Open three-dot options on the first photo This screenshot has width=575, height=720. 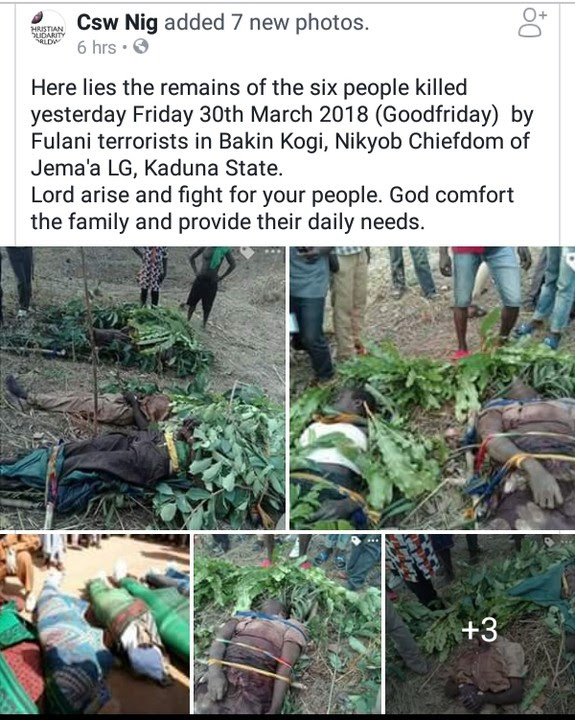pos(275,251)
